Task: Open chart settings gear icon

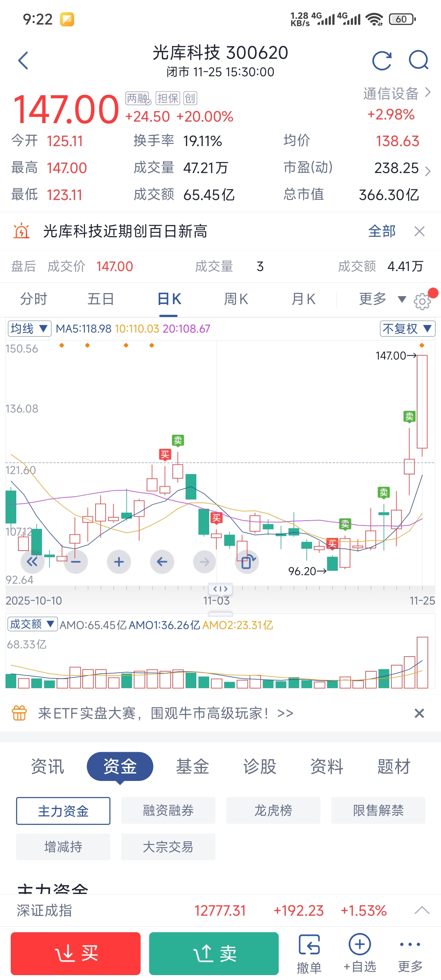Action: click(x=422, y=301)
